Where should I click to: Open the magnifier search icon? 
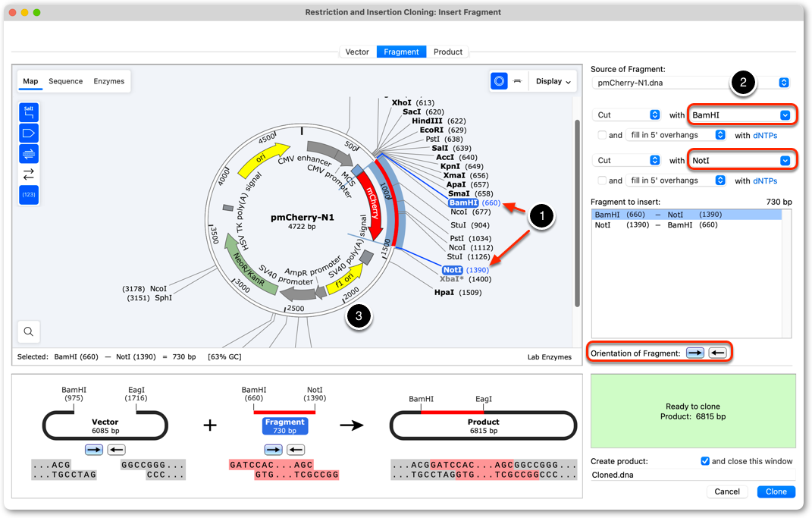(x=29, y=331)
